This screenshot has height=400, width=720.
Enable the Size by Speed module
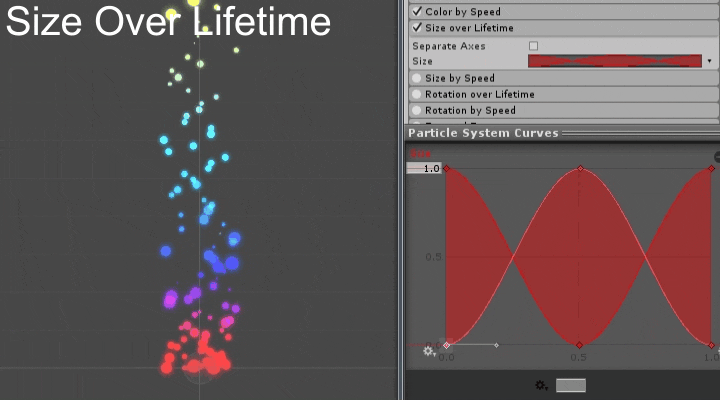pos(416,78)
